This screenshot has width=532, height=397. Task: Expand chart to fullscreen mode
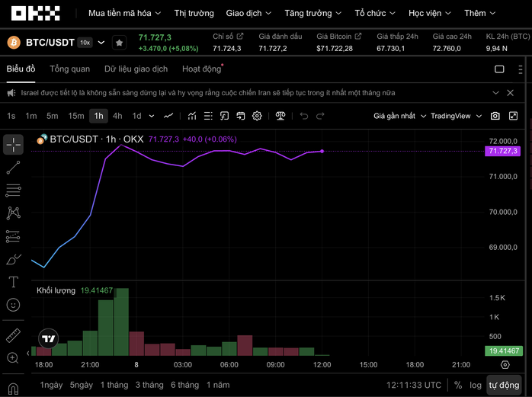point(514,116)
